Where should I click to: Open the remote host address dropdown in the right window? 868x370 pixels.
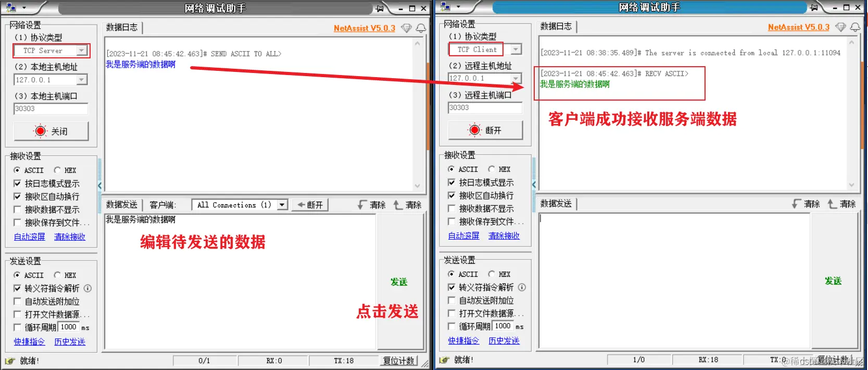tap(516, 78)
